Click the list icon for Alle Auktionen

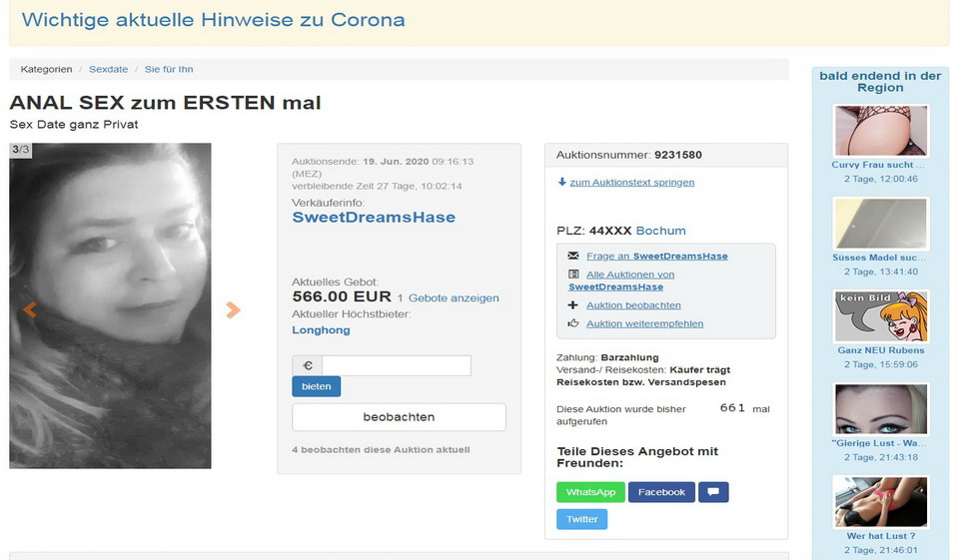pyautogui.click(x=573, y=275)
